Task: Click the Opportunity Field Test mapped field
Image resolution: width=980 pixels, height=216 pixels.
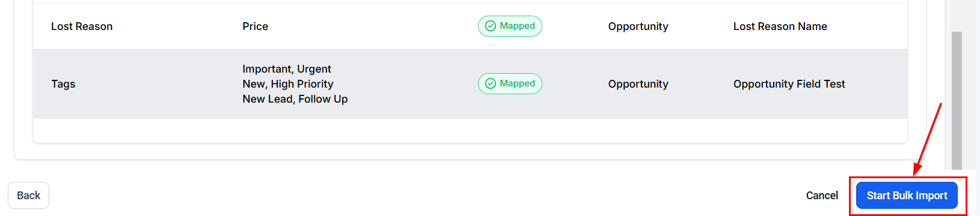Action: point(789,84)
